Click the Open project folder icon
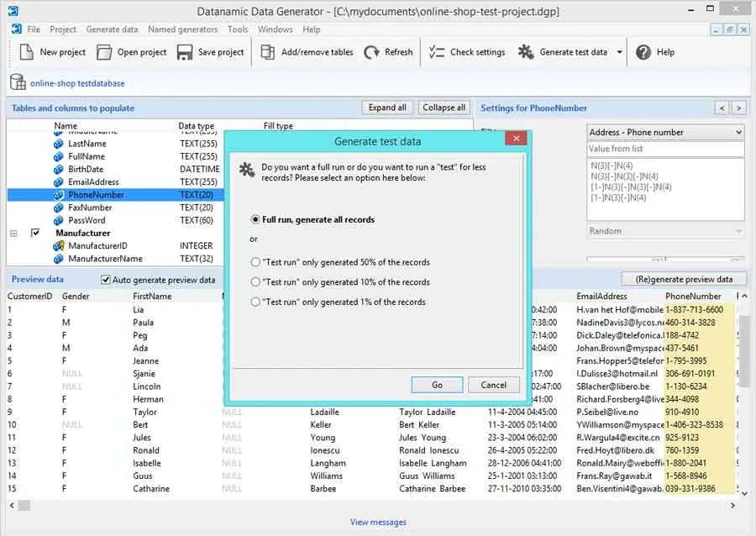The height and width of the screenshot is (536, 756). (104, 52)
